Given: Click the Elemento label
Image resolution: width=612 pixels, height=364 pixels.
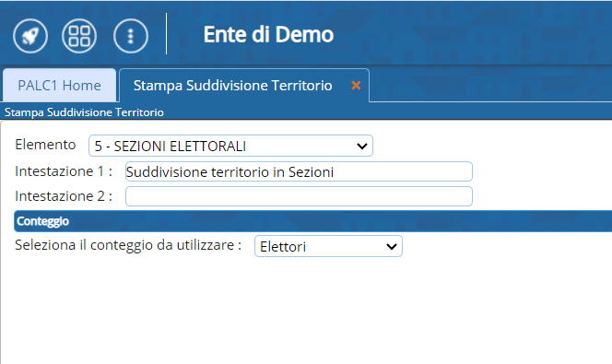Looking at the screenshot, I should coord(45,145).
